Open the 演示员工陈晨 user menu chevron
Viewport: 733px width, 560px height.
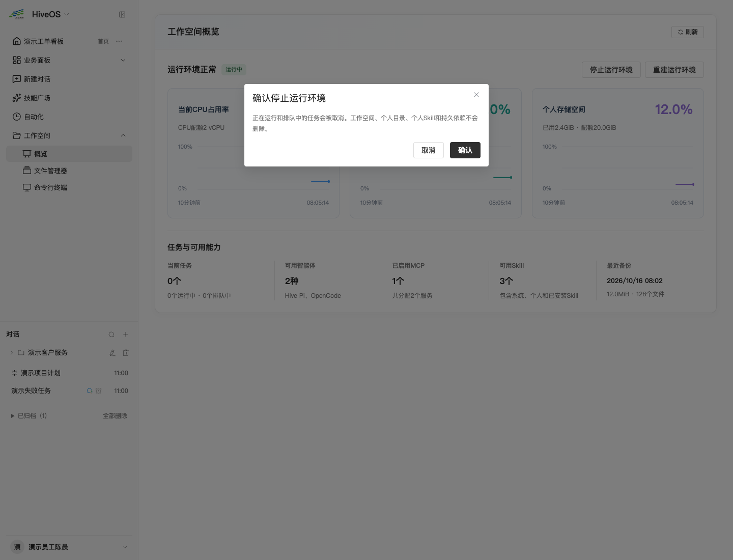(x=125, y=547)
